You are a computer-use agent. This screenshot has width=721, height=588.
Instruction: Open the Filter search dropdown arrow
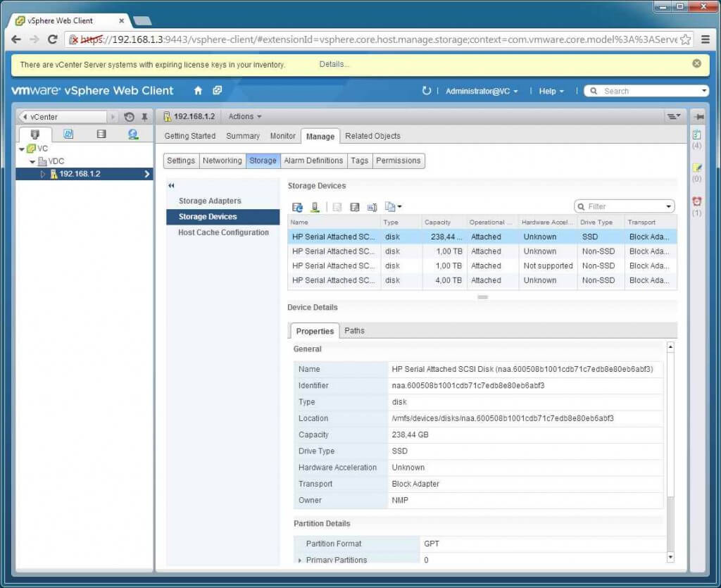click(x=667, y=206)
